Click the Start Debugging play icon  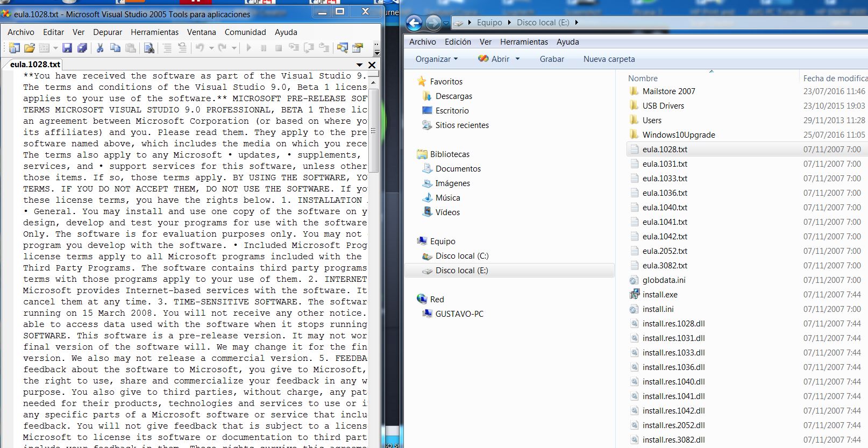point(248,48)
